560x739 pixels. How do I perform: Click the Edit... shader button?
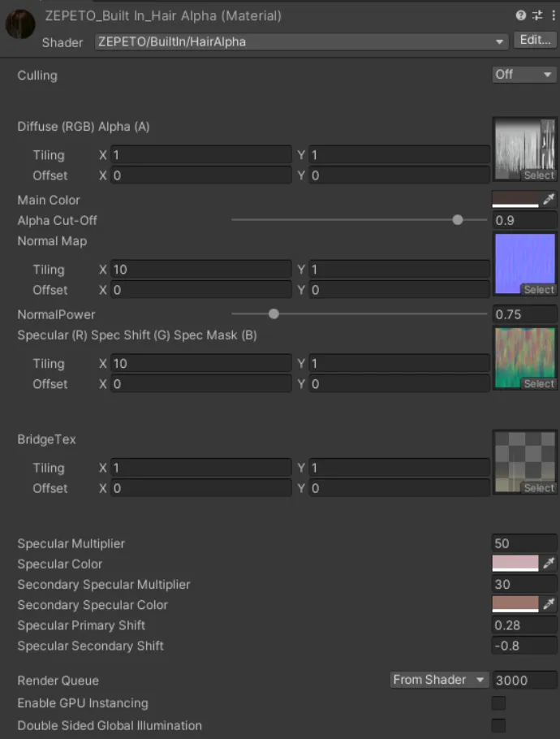coord(535,40)
